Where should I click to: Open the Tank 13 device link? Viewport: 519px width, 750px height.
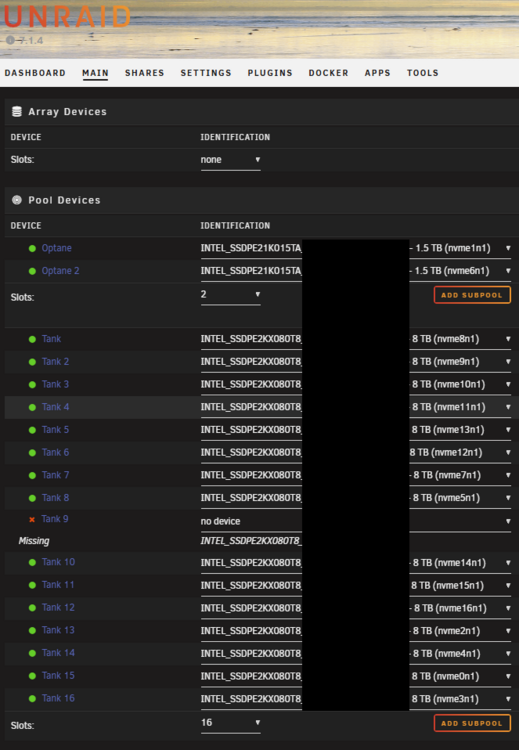coord(58,630)
